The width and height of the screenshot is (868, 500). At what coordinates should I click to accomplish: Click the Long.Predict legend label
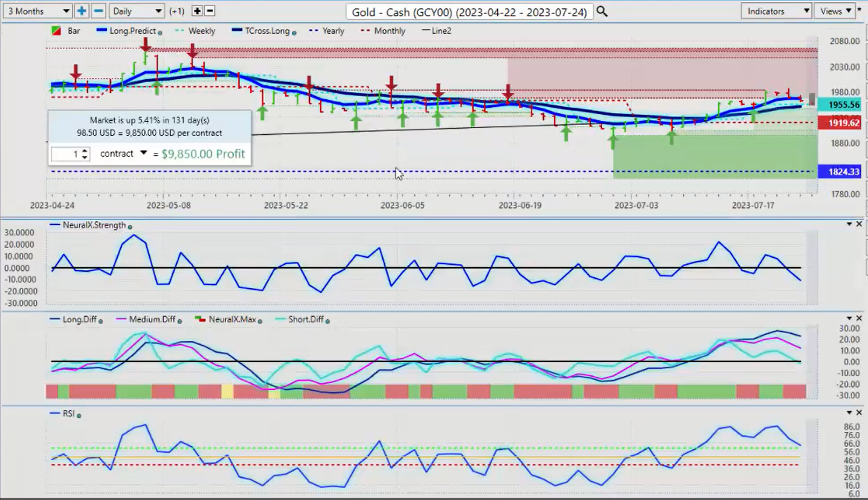click(x=133, y=31)
